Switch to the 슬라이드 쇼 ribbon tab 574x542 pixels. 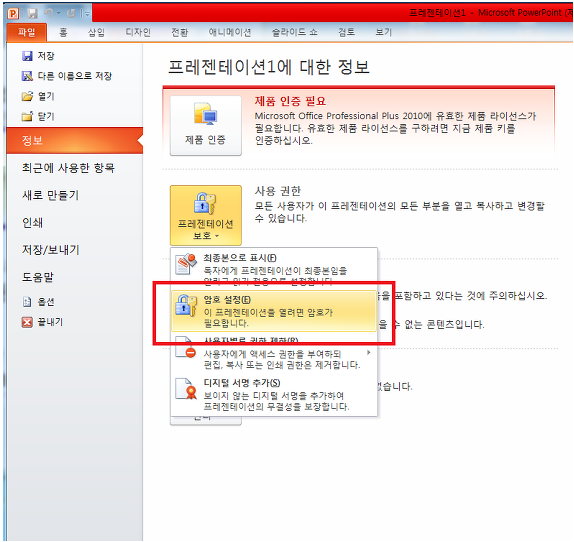tap(294, 32)
